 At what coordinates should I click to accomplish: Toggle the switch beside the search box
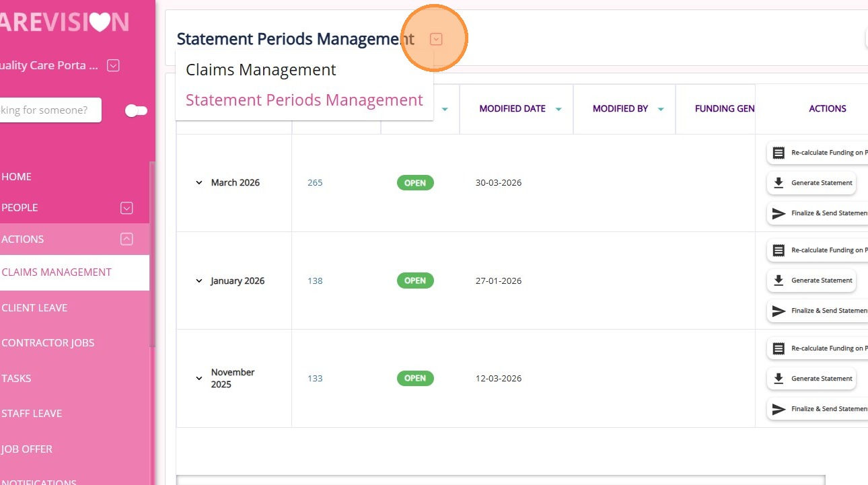tap(136, 110)
